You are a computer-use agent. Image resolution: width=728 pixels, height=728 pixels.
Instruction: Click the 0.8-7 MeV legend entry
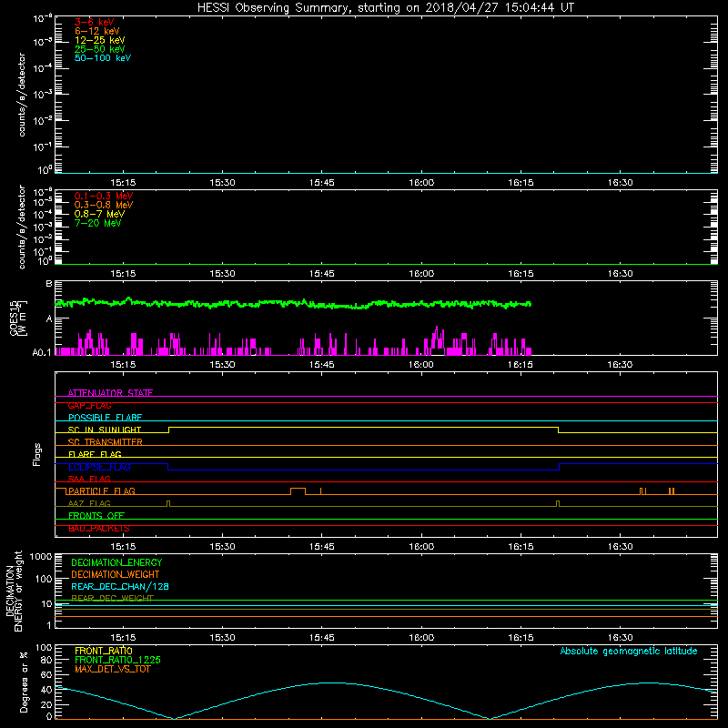click(99, 214)
